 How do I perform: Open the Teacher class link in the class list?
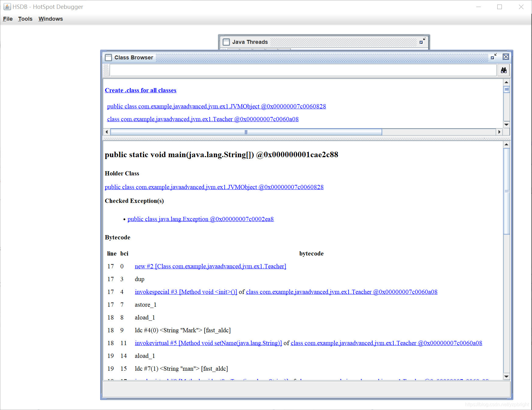pos(203,119)
